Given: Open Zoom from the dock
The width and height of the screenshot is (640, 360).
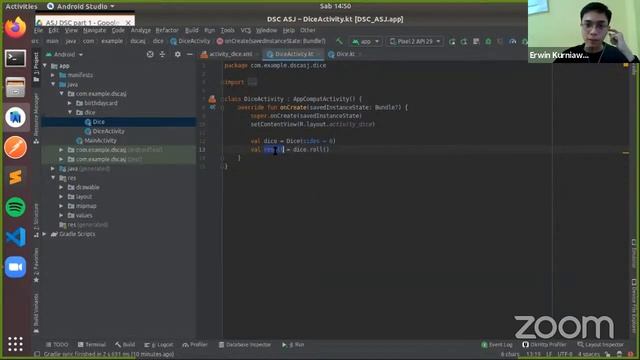Looking at the screenshot, I should pos(16,267).
